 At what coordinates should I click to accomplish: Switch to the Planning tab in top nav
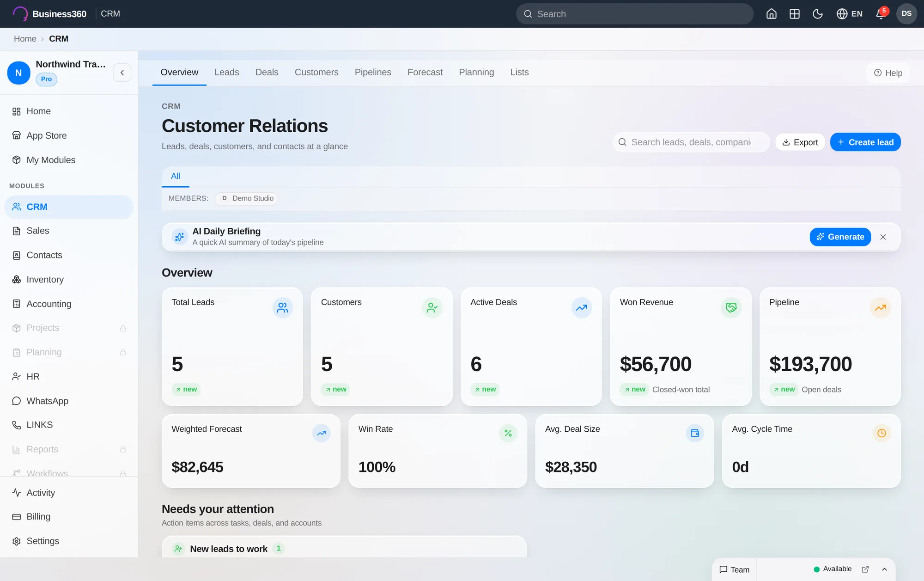[x=476, y=72]
